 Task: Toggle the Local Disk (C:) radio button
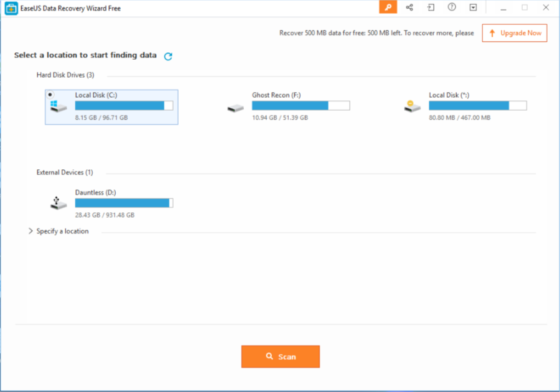[x=50, y=95]
